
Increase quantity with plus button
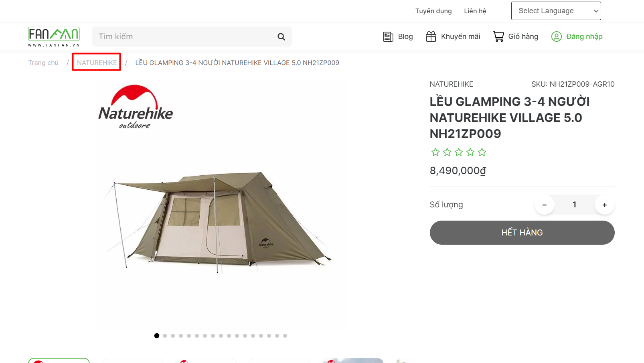click(605, 205)
